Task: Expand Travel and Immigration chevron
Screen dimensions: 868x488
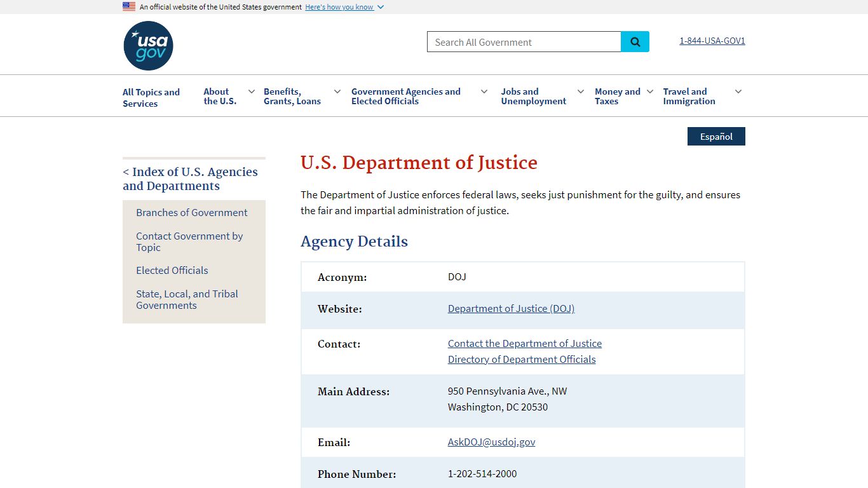Action: pos(738,91)
